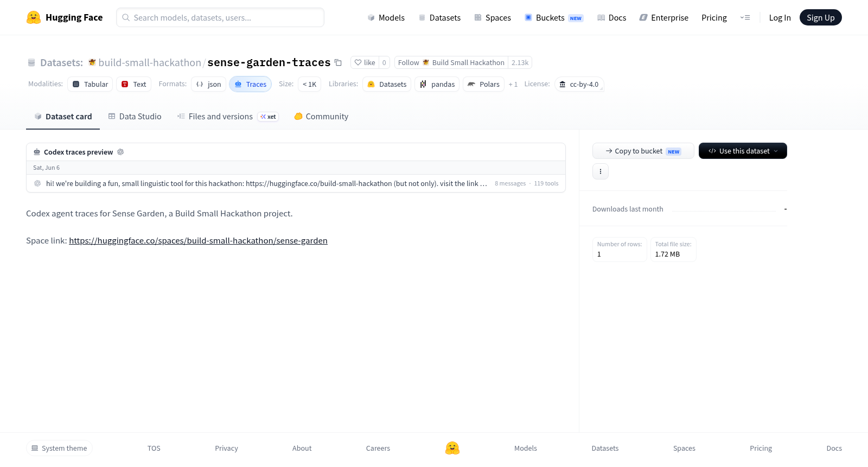
Task: Select the Text modality tag
Action: pyautogui.click(x=133, y=84)
